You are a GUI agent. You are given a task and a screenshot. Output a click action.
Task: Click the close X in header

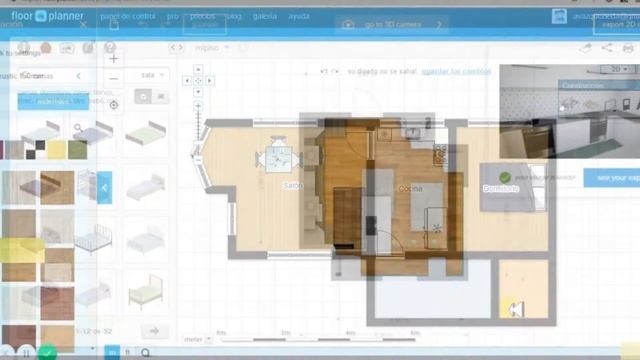click(83, 24)
